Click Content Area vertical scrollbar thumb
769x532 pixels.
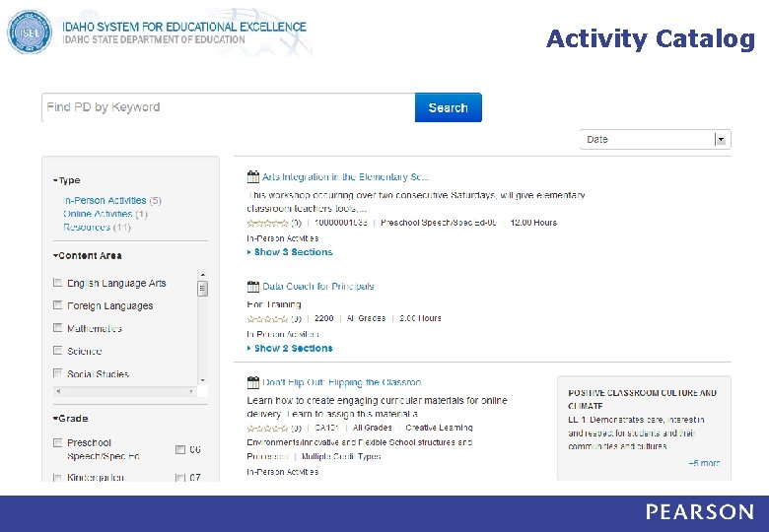202,289
